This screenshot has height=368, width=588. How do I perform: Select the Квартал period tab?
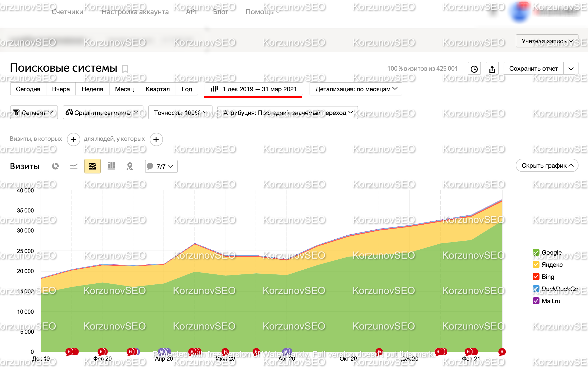pos(158,89)
